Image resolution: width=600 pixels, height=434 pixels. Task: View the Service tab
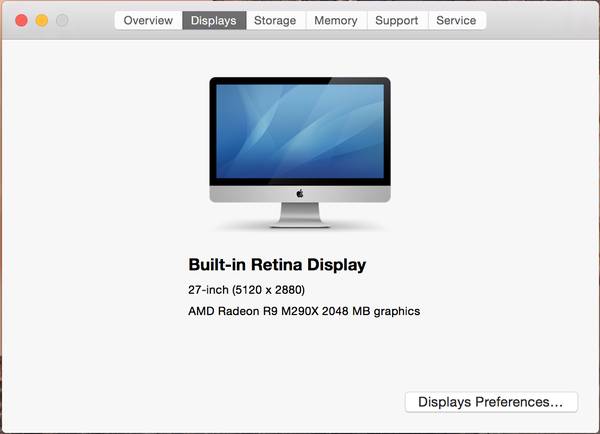[456, 20]
